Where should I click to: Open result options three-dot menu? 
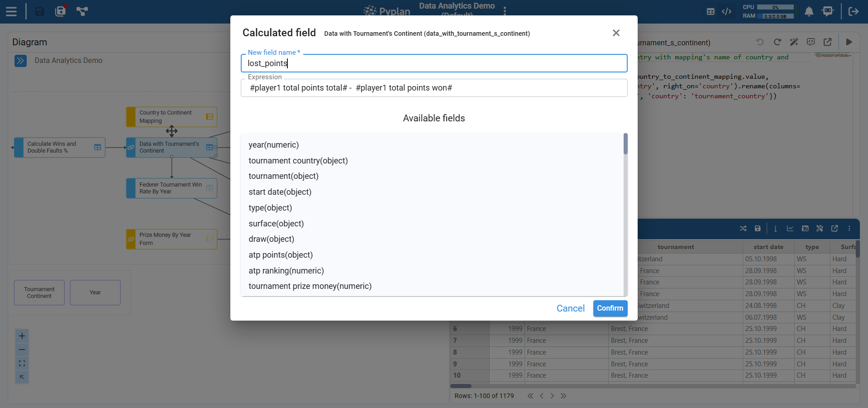pyautogui.click(x=849, y=229)
